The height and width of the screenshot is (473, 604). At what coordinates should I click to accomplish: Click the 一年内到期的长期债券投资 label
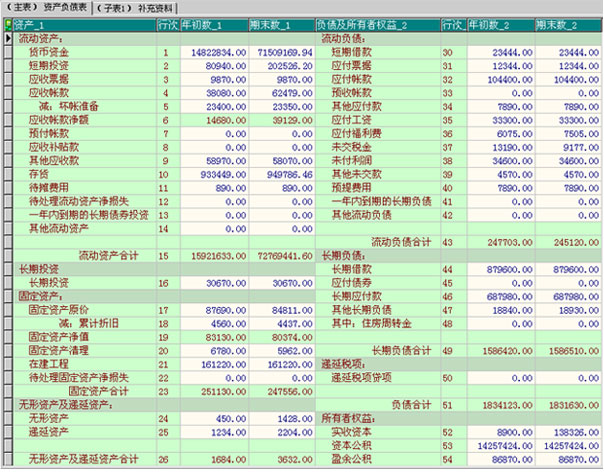click(89, 215)
